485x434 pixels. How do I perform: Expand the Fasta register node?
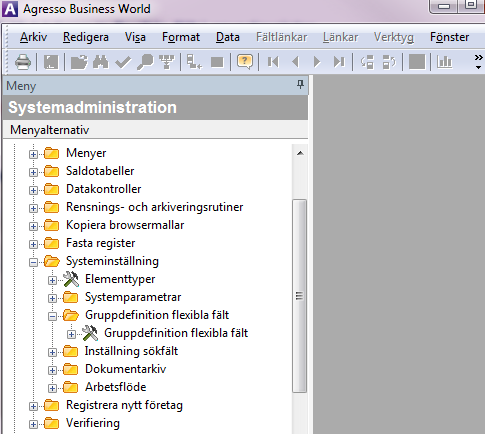[33, 244]
